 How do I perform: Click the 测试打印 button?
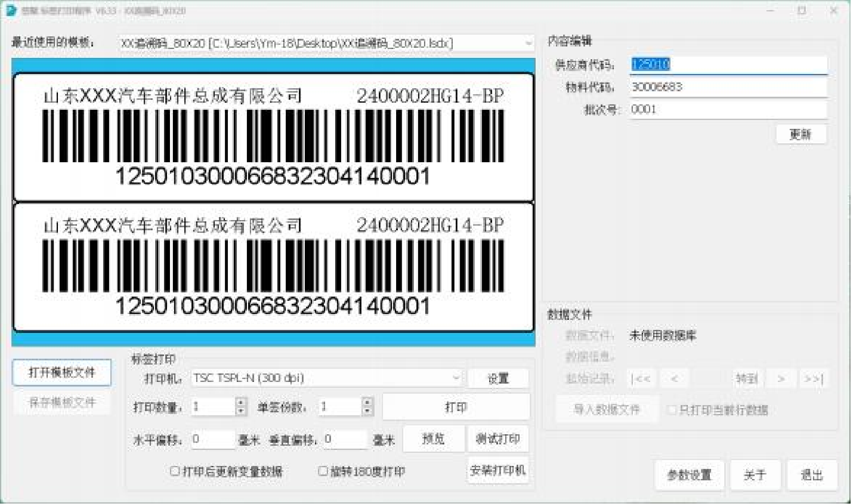pos(498,439)
